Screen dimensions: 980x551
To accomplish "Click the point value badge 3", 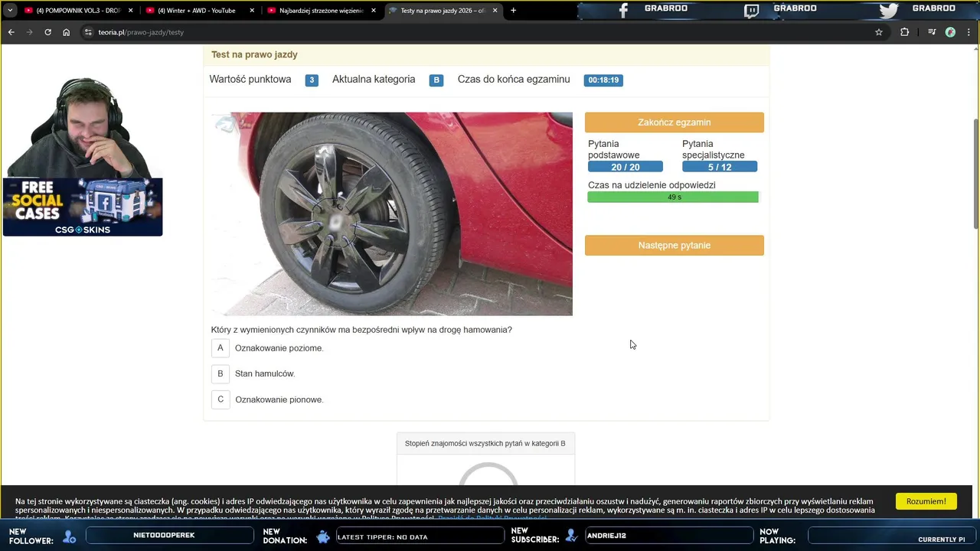I will tap(312, 80).
